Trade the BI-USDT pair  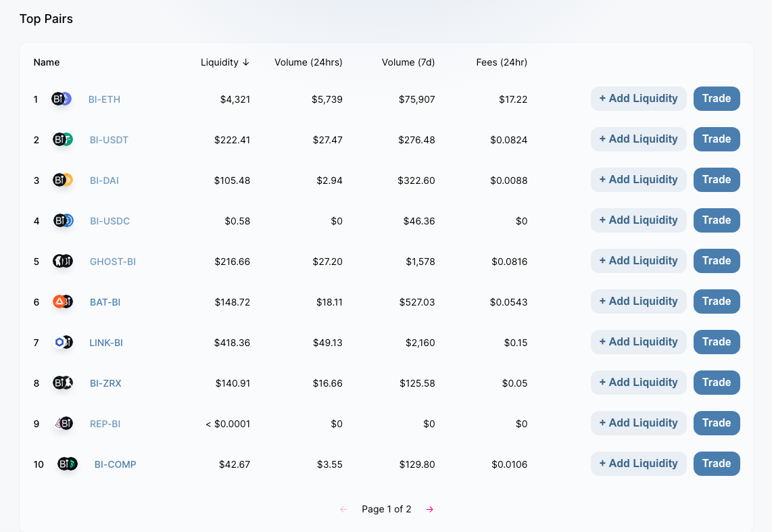pyautogui.click(x=717, y=139)
